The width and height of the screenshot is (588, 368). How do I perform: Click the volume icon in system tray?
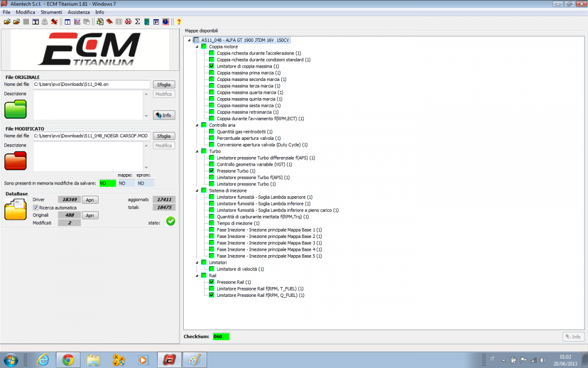point(543,360)
